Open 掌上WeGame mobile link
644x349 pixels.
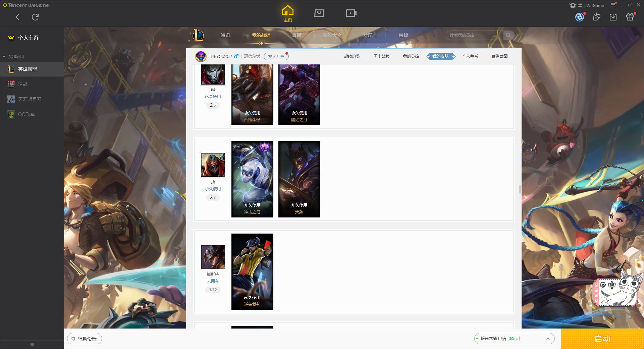(x=587, y=5)
